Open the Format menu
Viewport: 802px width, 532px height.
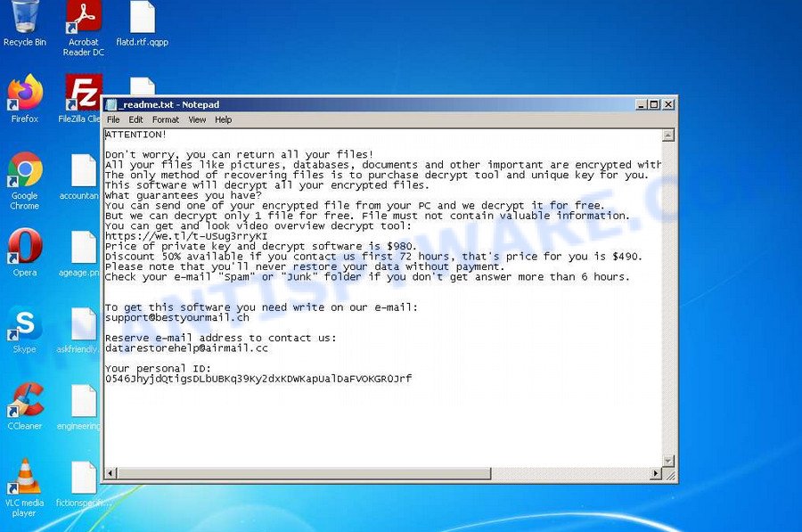click(166, 119)
